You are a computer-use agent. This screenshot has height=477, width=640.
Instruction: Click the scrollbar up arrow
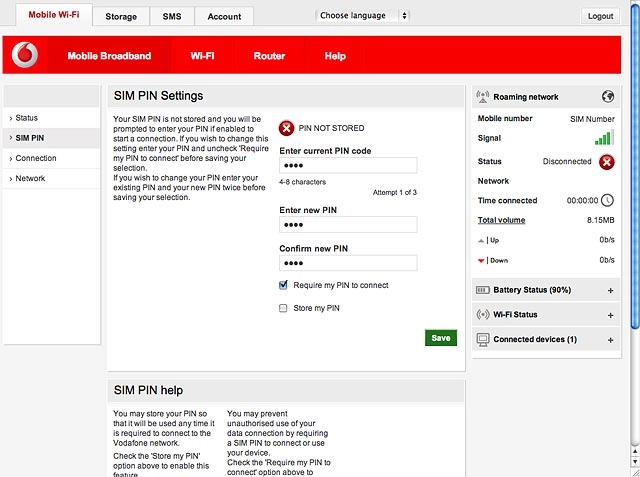pos(635,452)
